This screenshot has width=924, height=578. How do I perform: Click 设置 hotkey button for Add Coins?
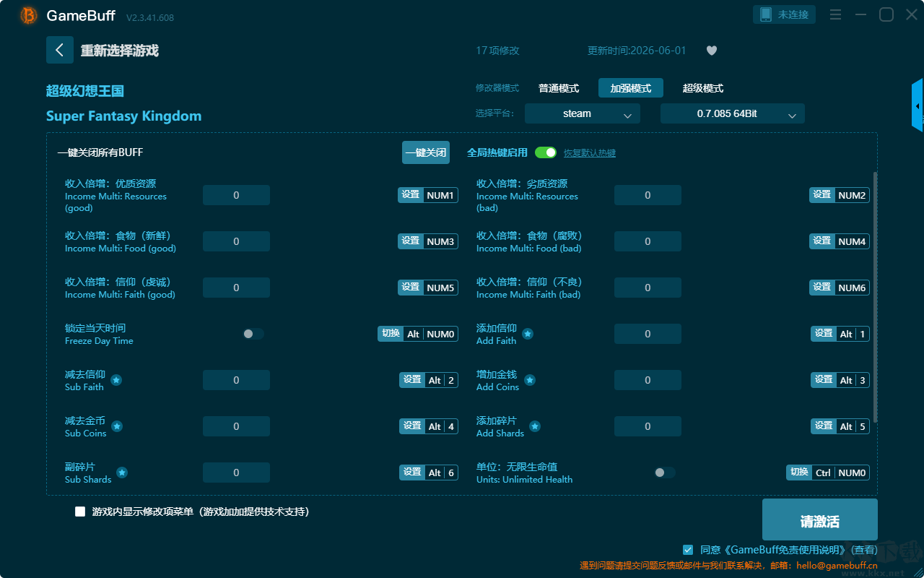pos(824,380)
